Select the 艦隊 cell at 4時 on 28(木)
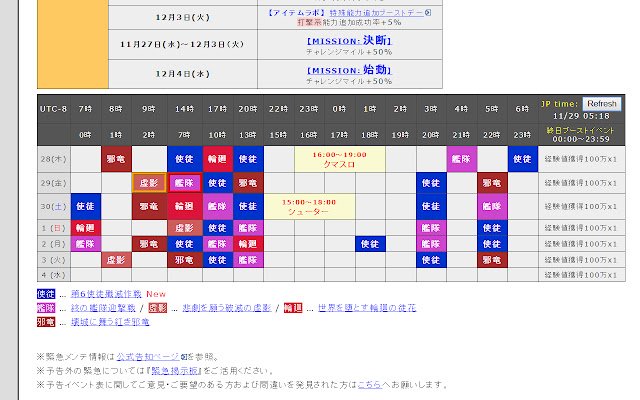 tap(462, 159)
